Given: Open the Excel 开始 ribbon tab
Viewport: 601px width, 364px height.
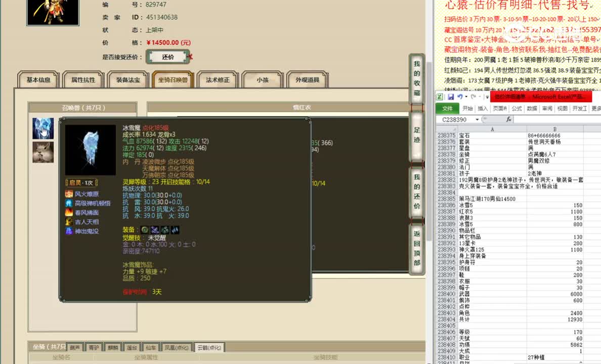Looking at the screenshot, I should click(467, 108).
